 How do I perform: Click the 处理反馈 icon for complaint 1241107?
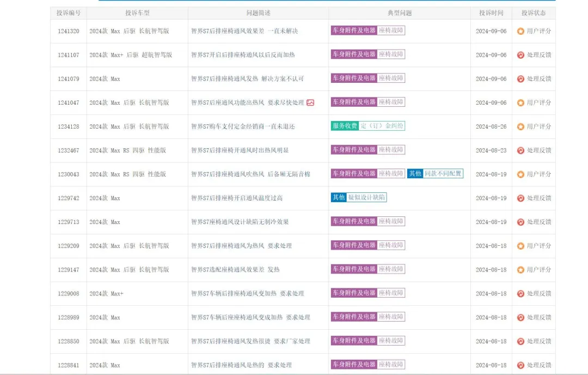[520, 55]
